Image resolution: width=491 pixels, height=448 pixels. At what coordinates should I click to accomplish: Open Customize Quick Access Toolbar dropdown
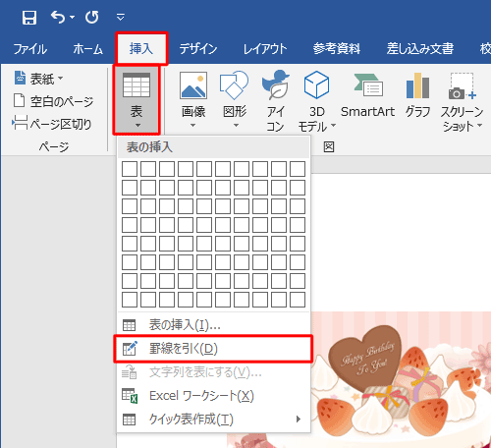[x=121, y=17]
